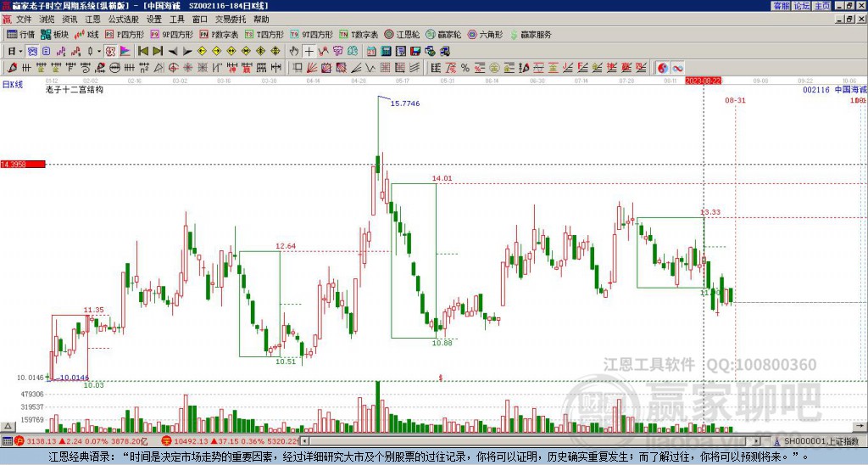Click the 沪 index value 3138.13
The height and width of the screenshot is (465, 868).
click(x=42, y=441)
